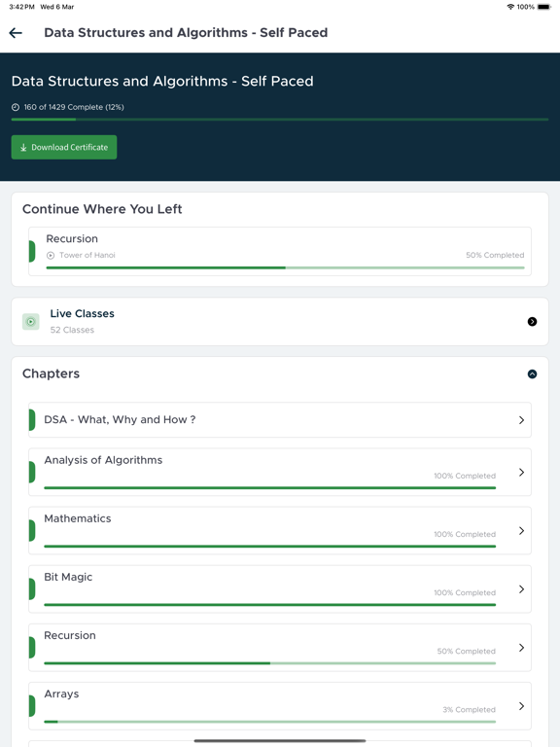Click the Chapters heading
The image size is (560, 747).
click(51, 373)
